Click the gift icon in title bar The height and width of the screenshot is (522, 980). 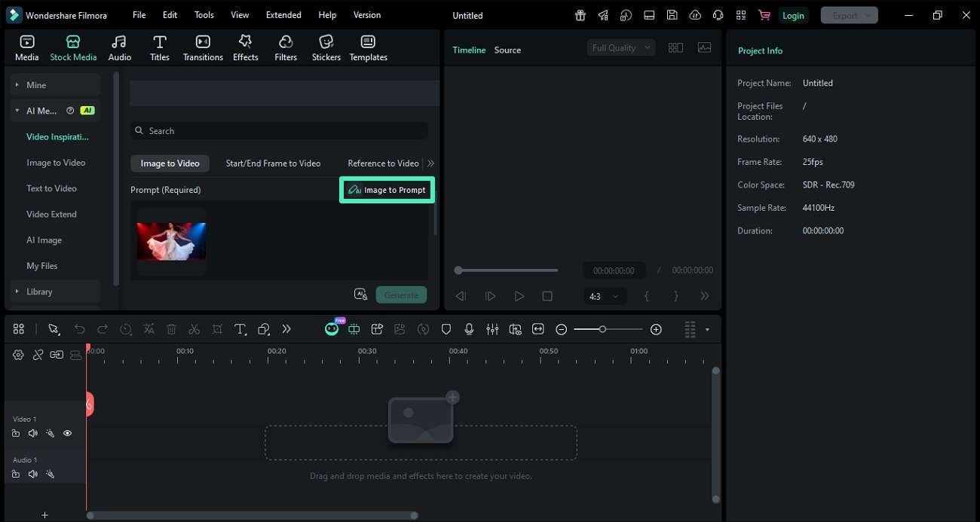pyautogui.click(x=580, y=15)
